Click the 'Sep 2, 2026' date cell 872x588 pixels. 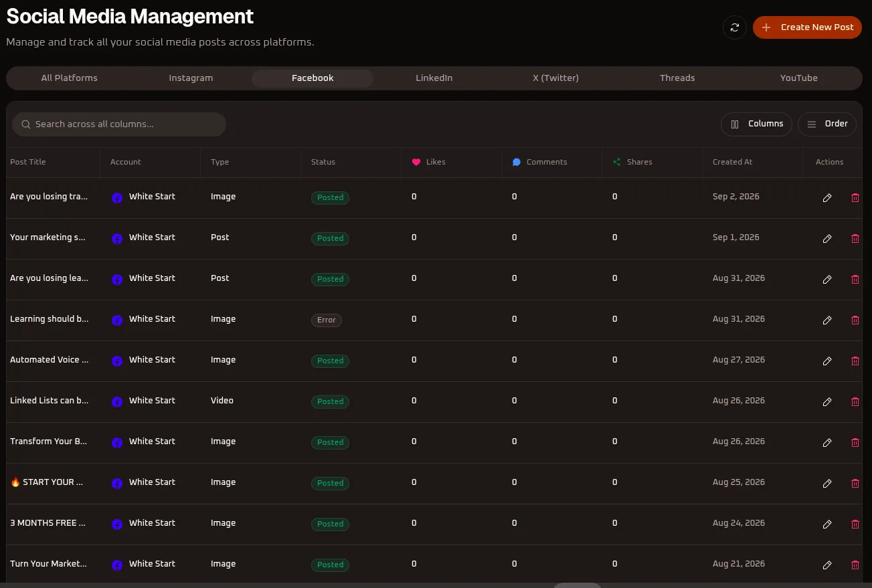coord(736,197)
